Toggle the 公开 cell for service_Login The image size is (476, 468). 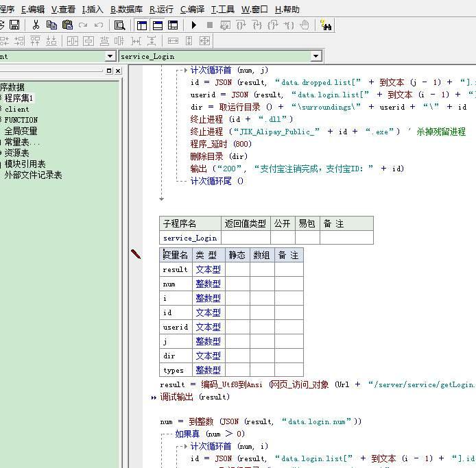pyautogui.click(x=283, y=238)
